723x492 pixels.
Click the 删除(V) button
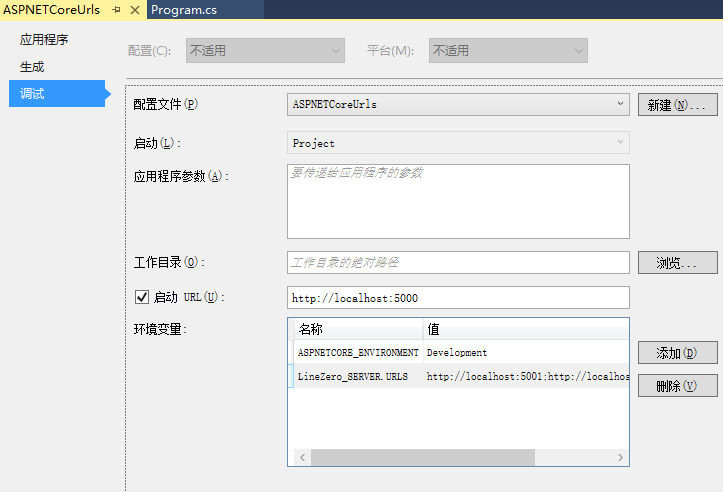[677, 385]
